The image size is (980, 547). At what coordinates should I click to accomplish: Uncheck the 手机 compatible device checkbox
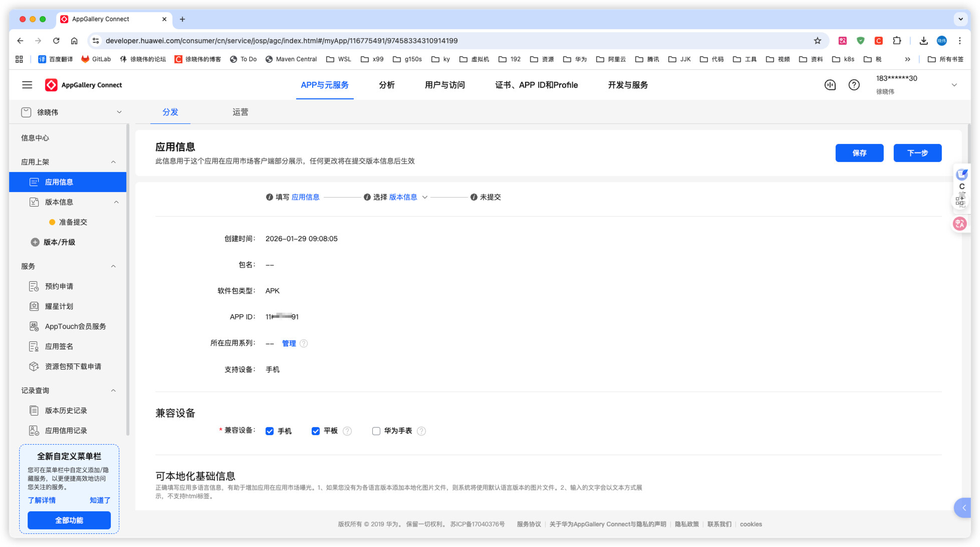tap(270, 431)
